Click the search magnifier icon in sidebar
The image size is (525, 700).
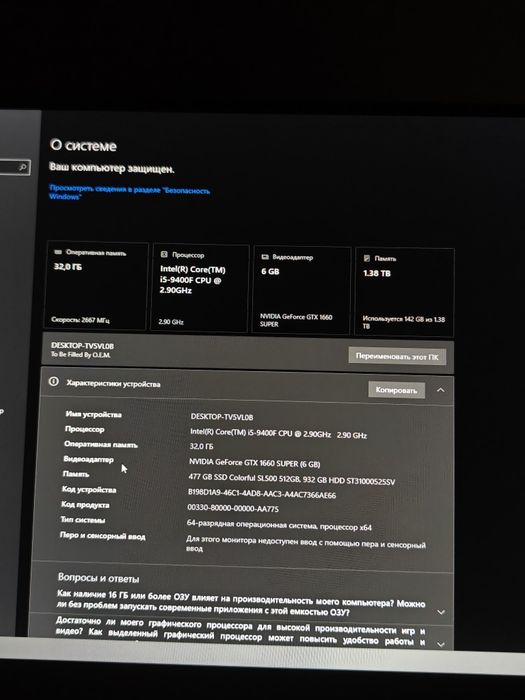pos(22,167)
